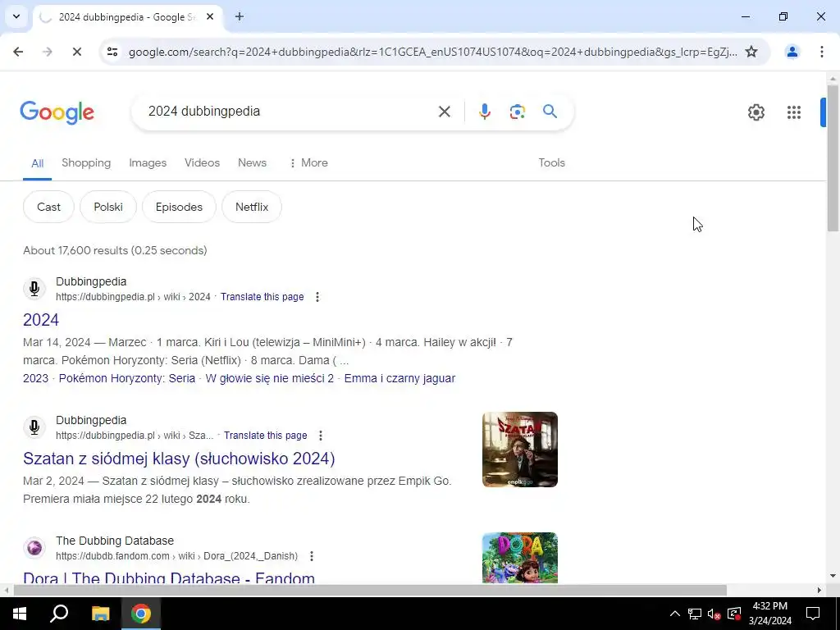Viewport: 840px width, 630px height.
Task: Click first Dubbingpedia microphone favicon
Action: [34, 289]
